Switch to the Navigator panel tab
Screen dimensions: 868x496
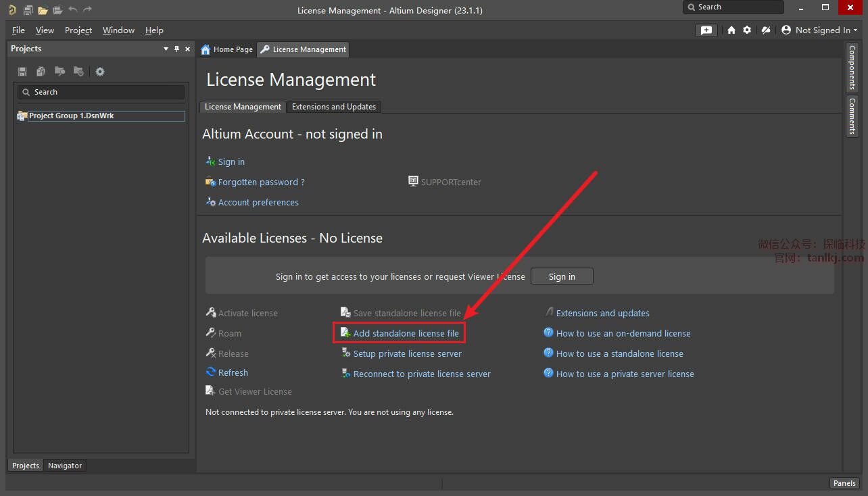pyautogui.click(x=65, y=466)
